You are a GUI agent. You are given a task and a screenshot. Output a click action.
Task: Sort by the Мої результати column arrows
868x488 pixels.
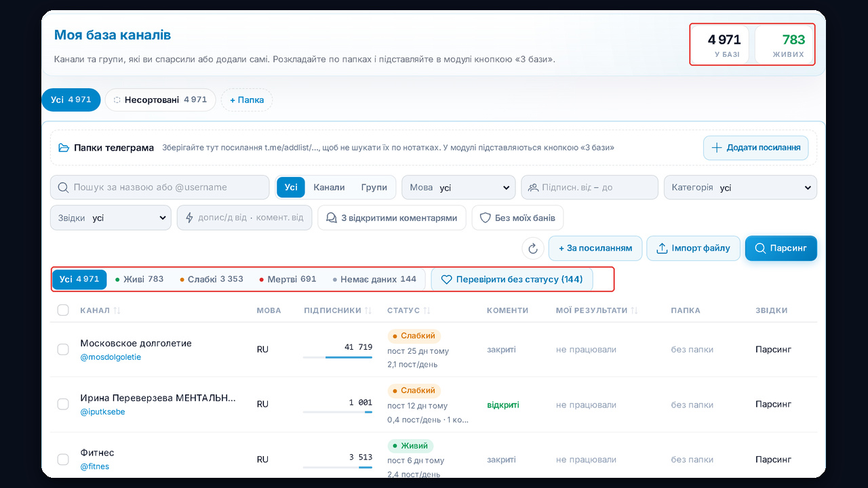pyautogui.click(x=635, y=310)
